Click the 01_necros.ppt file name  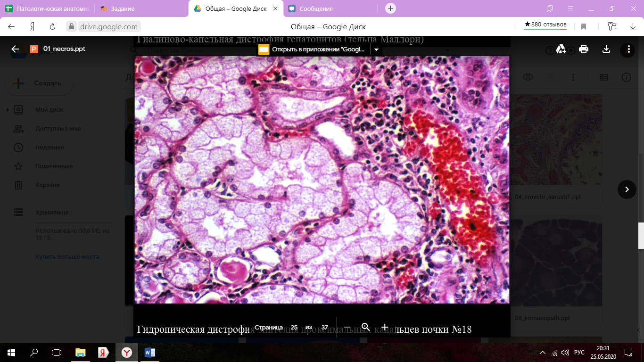pyautogui.click(x=64, y=49)
